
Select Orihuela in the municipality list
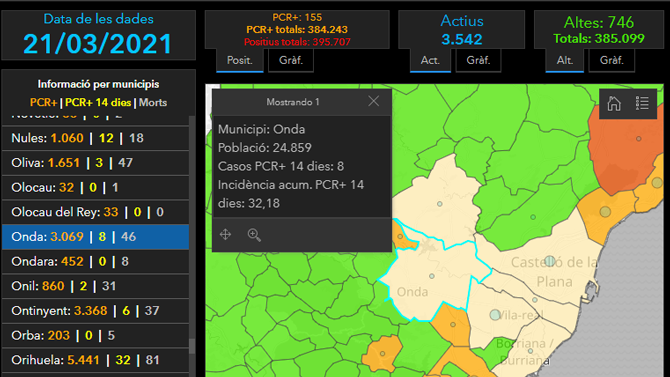coord(95,360)
